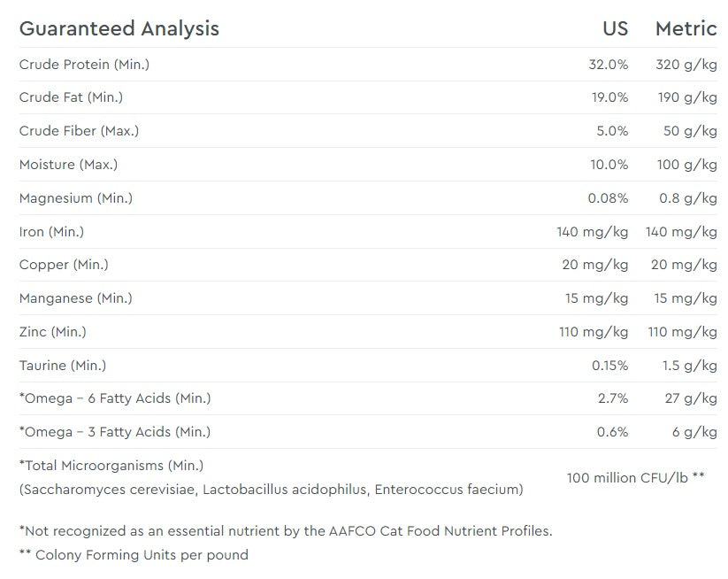Viewport: 728px width, 579px height.
Task: Select the Iron (Min.) row label
Action: coord(51,232)
